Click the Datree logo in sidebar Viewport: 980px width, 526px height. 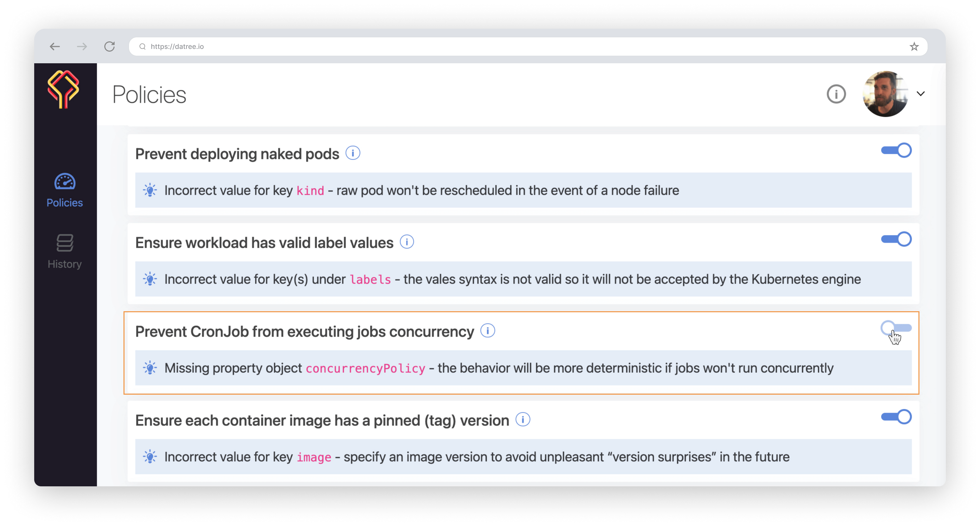tap(63, 89)
